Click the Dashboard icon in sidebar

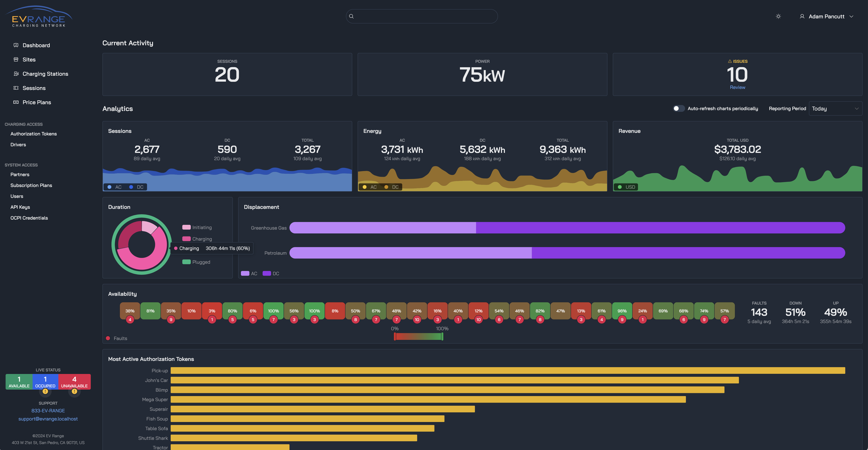[16, 45]
